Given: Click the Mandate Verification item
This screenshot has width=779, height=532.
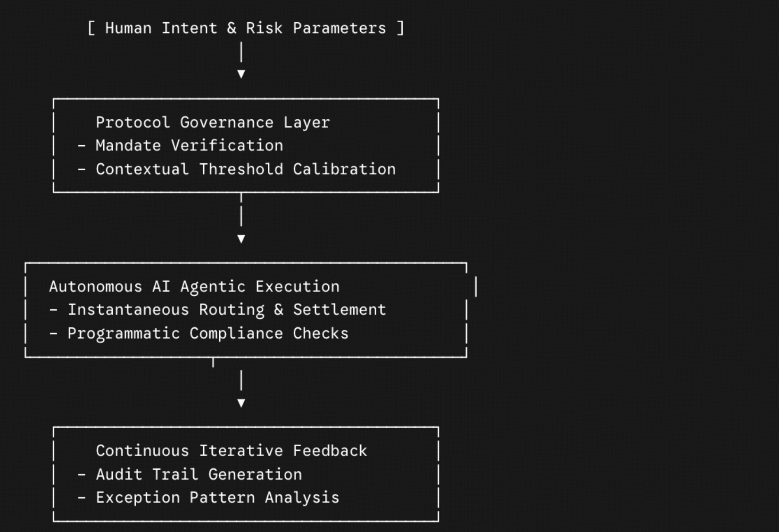Looking at the screenshot, I should coord(189,145).
